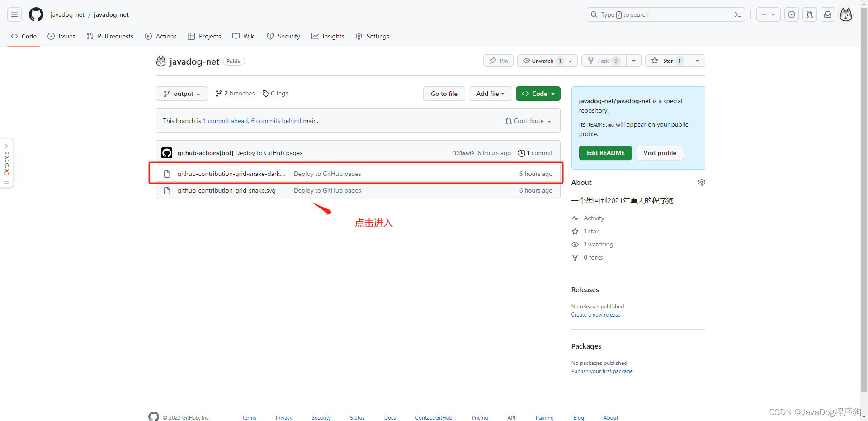Pin the javadog-net repository
868x421 pixels.
(x=498, y=61)
